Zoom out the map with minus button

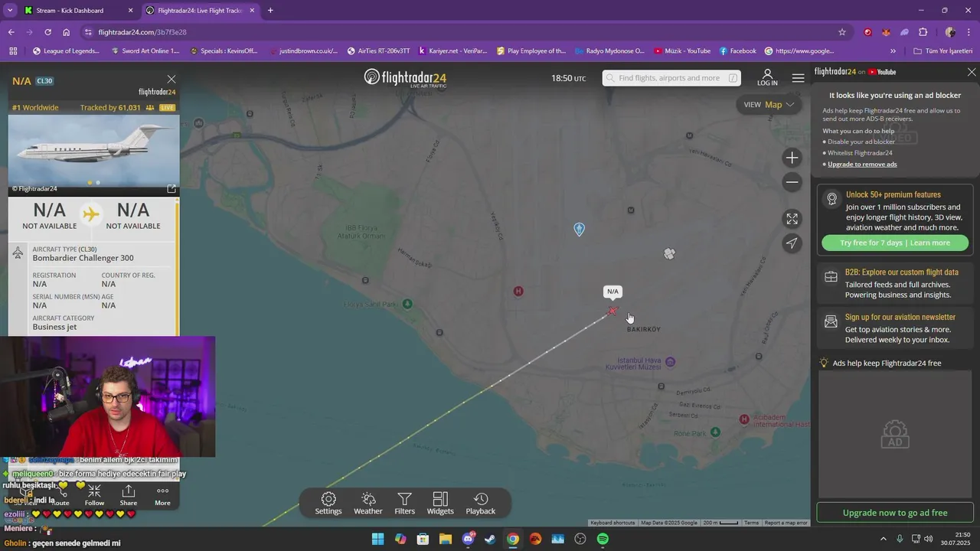point(792,182)
